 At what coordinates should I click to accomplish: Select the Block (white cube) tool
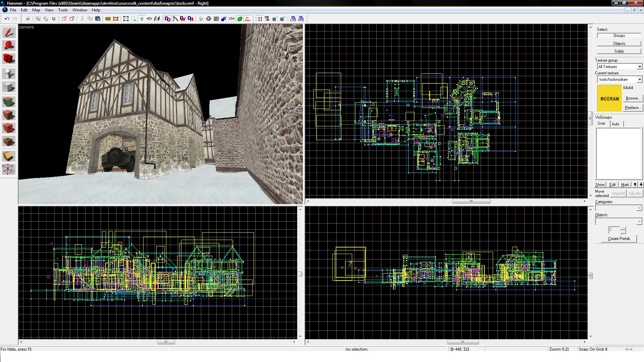point(9,87)
